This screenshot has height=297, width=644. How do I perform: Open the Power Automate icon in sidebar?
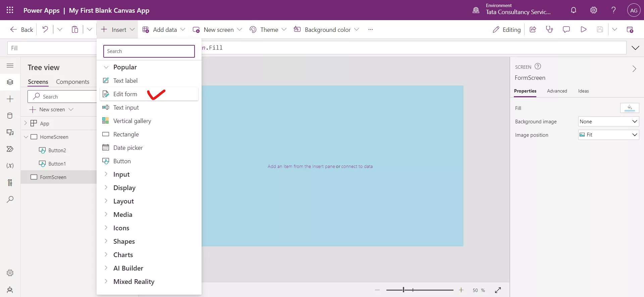pyautogui.click(x=10, y=149)
